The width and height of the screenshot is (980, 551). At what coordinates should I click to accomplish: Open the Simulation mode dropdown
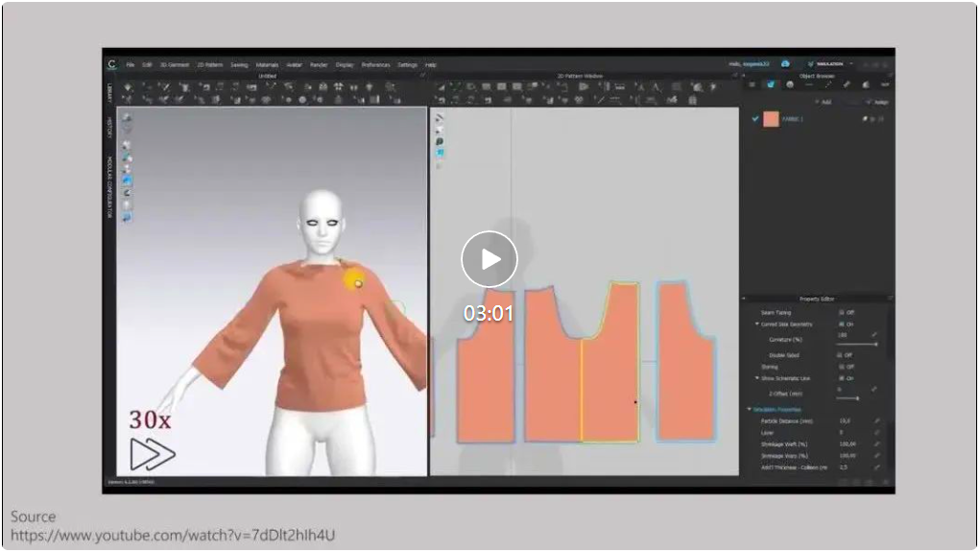pos(830,64)
